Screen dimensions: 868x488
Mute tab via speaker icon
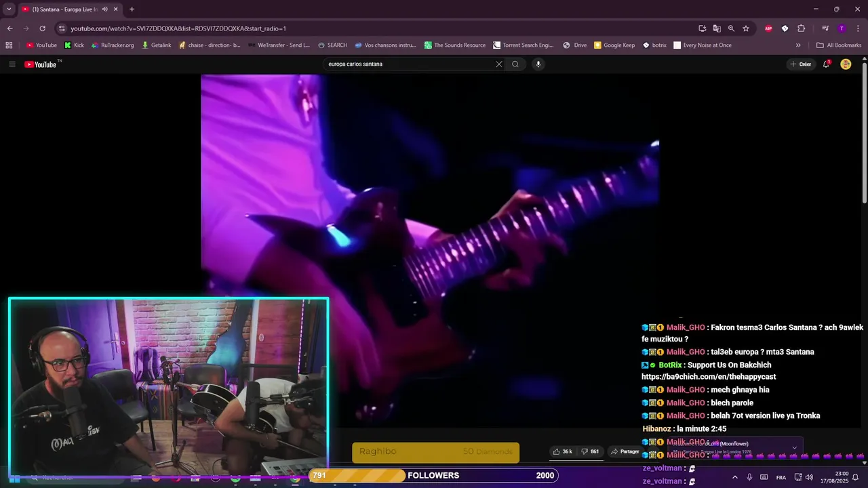tap(104, 9)
